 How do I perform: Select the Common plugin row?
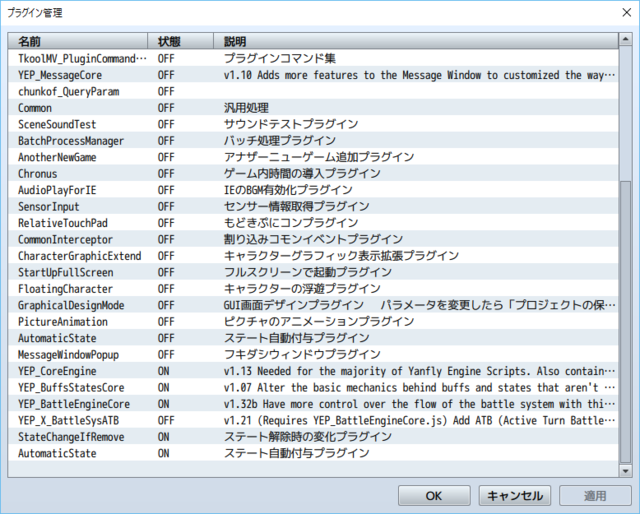[x=313, y=108]
